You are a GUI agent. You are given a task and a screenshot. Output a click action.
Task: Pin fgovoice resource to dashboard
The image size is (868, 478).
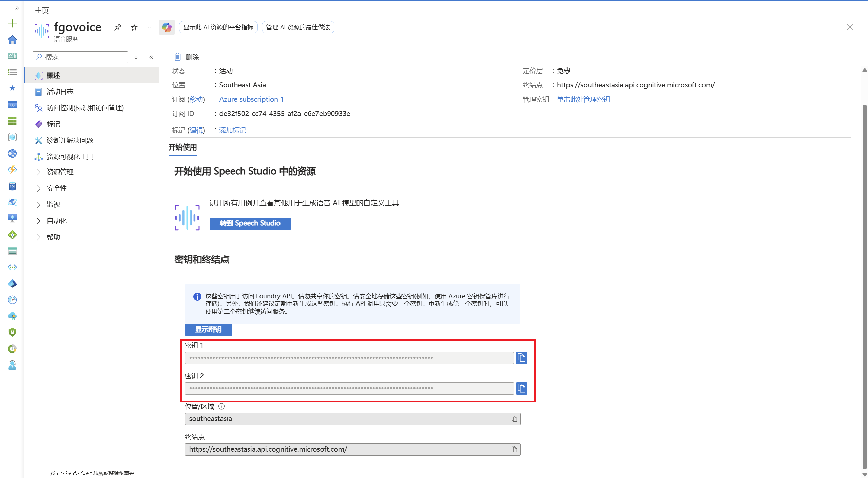coord(118,27)
